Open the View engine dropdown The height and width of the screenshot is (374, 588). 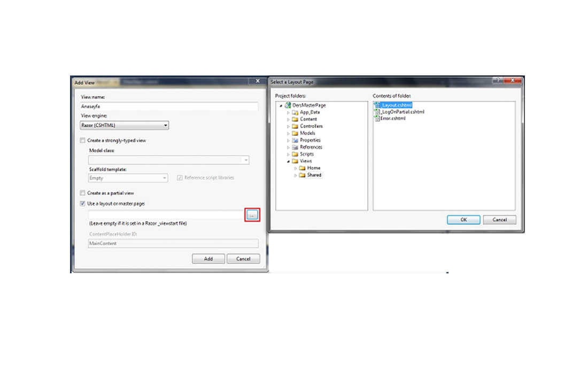pyautogui.click(x=166, y=126)
